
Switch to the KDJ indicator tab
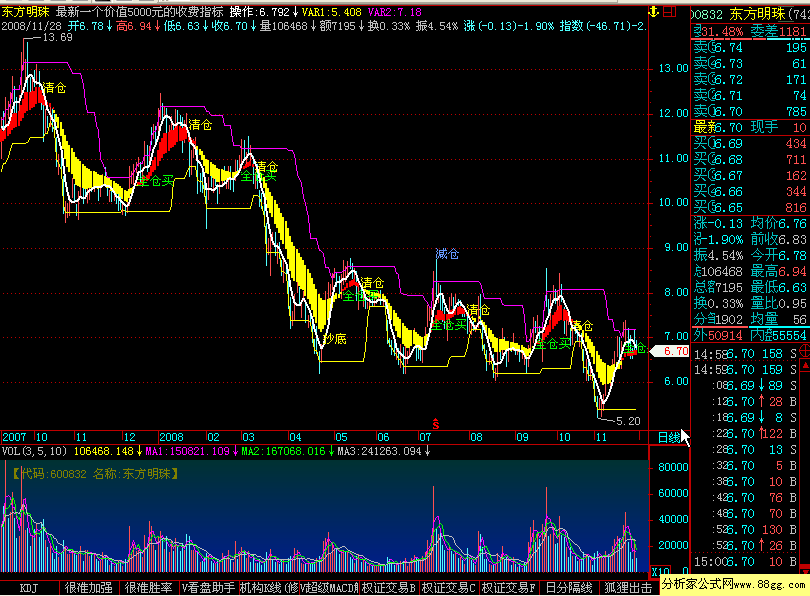click(29, 588)
